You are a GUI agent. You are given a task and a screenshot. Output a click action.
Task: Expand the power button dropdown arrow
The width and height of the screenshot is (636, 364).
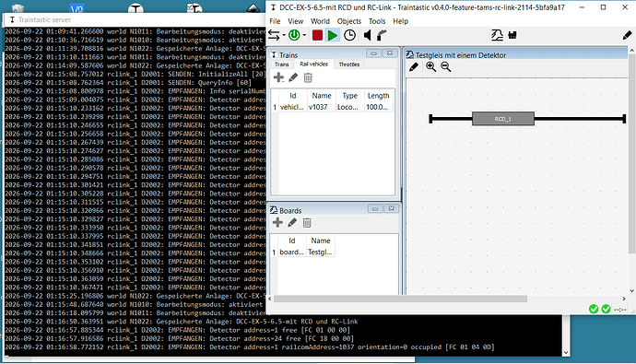click(x=304, y=36)
